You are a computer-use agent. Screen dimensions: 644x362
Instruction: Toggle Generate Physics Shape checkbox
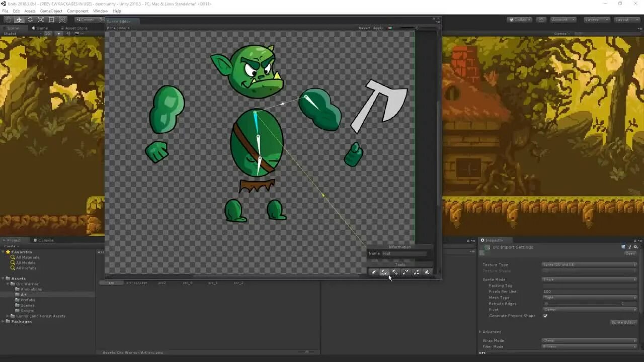click(x=545, y=316)
